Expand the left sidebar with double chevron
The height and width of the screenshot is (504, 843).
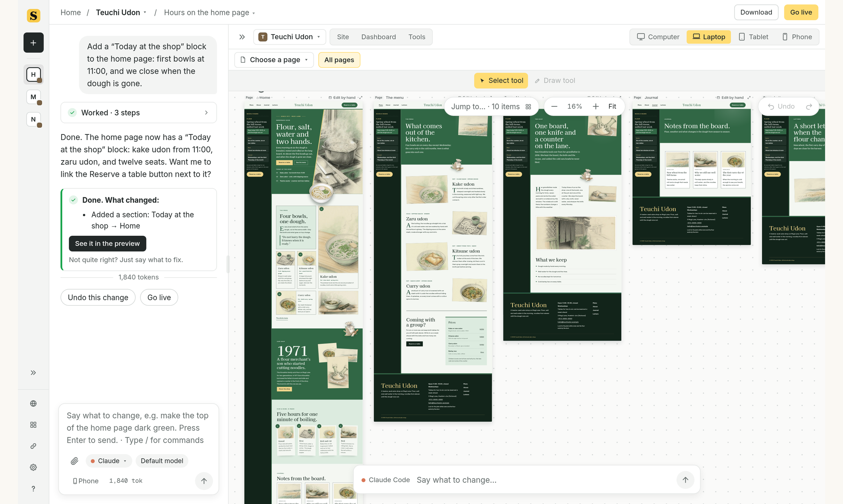[33, 373]
